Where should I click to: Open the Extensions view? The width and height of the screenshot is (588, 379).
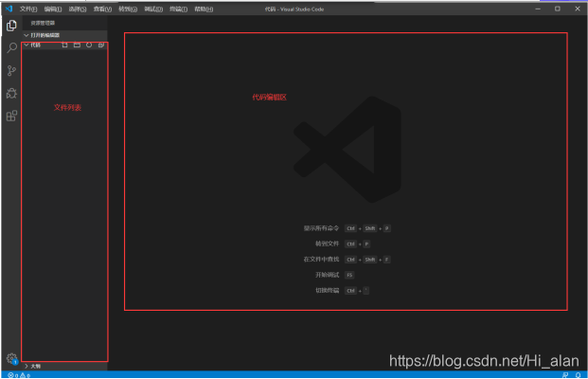tap(11, 116)
